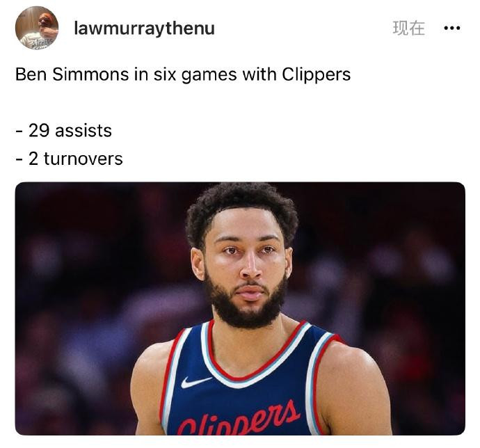Open the lawmurraythenu username link
Image resolution: width=480 pixels, height=448 pixels.
point(144,29)
